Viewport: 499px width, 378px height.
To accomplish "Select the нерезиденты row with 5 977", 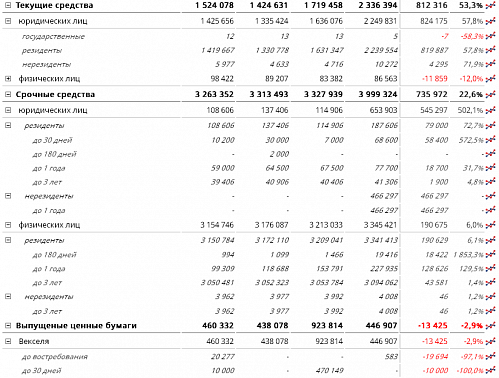I will [x=249, y=64].
